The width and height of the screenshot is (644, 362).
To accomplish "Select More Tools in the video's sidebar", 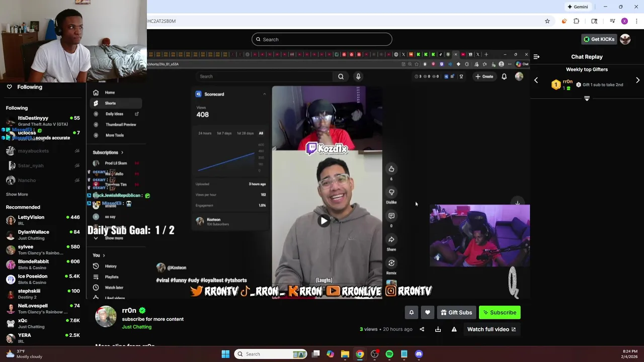I will (x=116, y=135).
